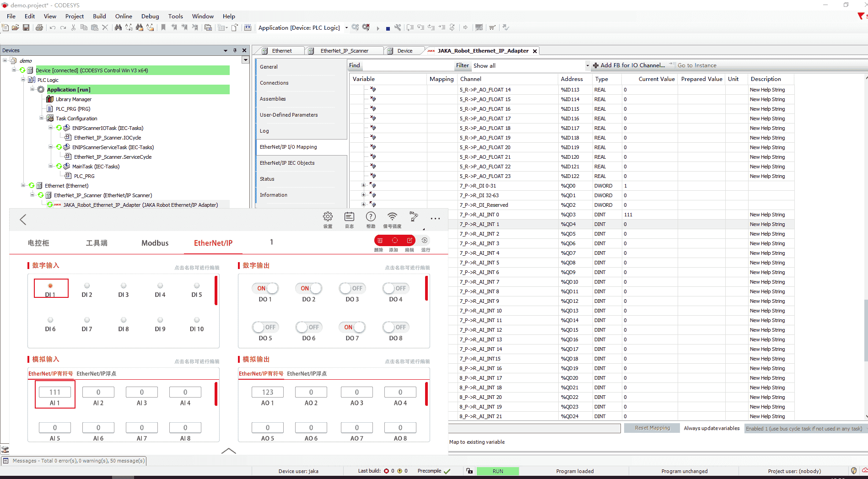The image size is (868, 479).
Task: Click the Print icon in toolbar
Action: [39, 28]
